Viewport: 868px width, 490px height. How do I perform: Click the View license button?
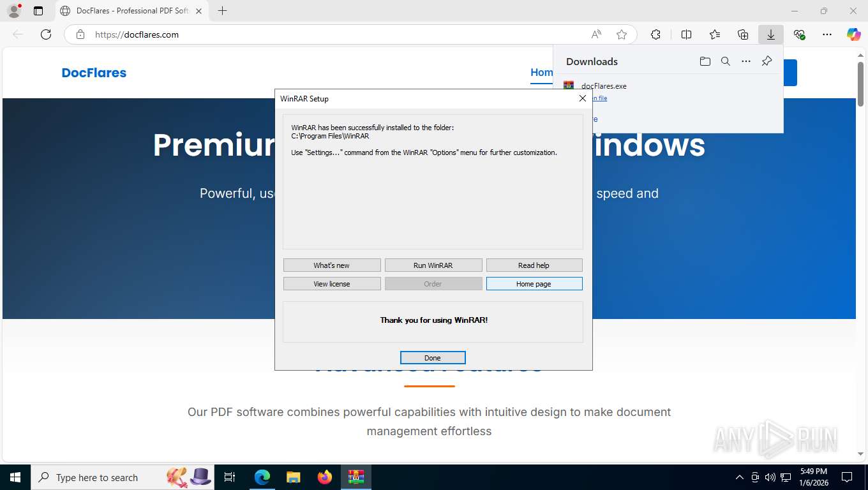332,284
